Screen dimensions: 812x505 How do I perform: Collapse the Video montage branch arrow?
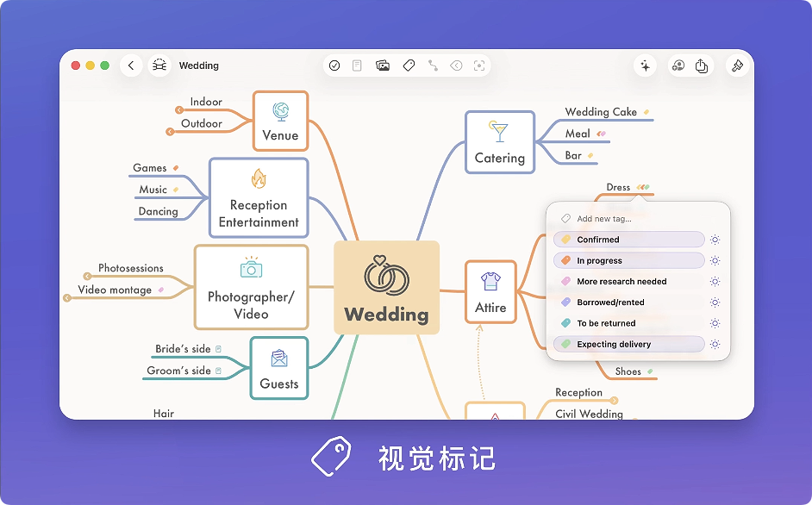[x=66, y=298]
